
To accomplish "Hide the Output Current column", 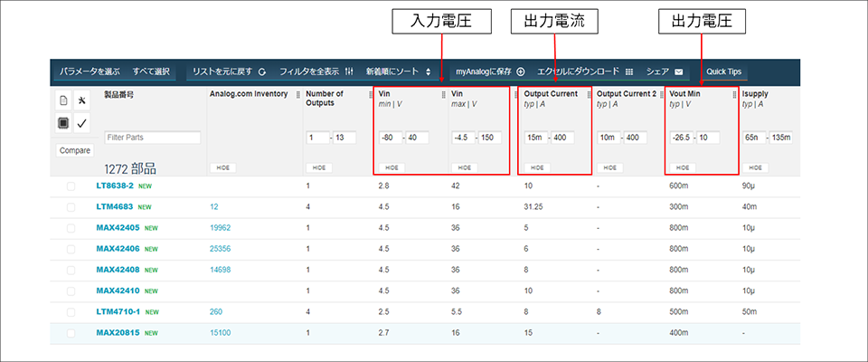I will (x=537, y=168).
